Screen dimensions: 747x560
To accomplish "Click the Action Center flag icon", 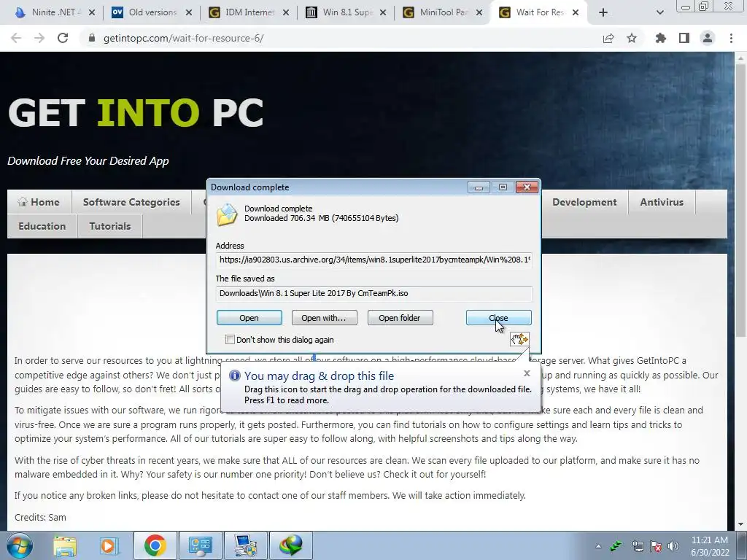I will 656,545.
